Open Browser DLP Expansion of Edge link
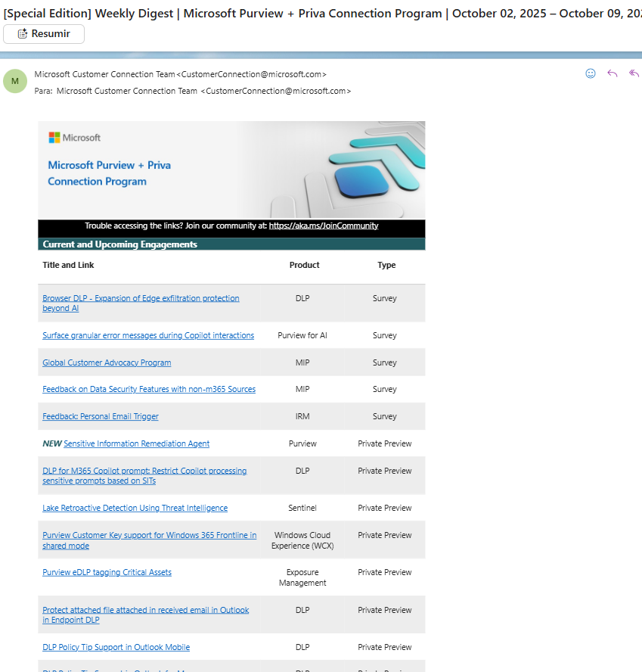Screen dimensions: 642x672 pyautogui.click(x=141, y=298)
